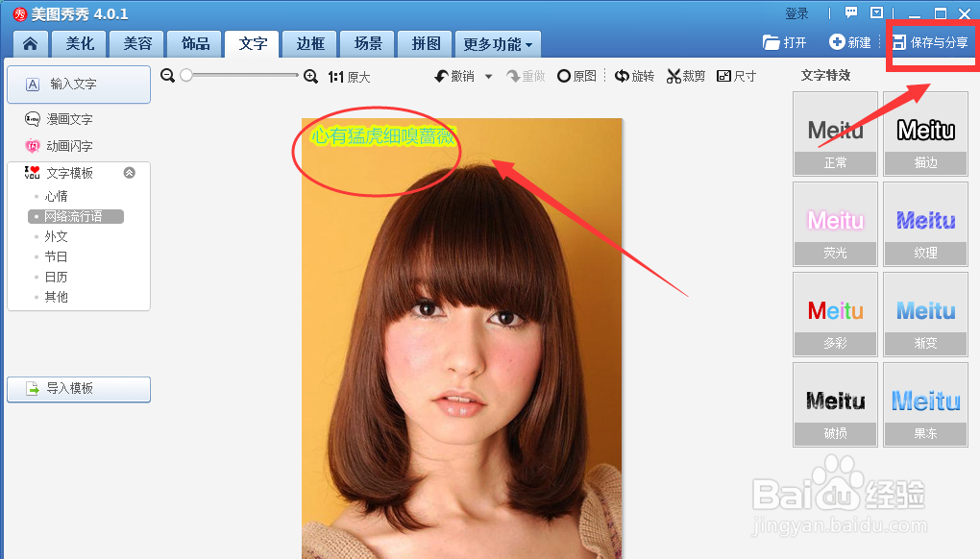Select the yellow text on the photo
980x559 pixels.
coord(383,135)
